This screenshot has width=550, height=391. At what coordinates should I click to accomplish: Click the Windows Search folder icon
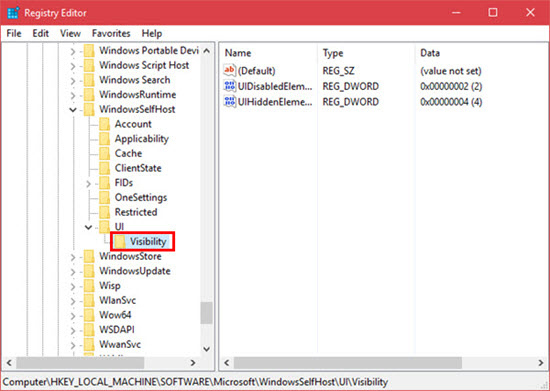pos(89,80)
